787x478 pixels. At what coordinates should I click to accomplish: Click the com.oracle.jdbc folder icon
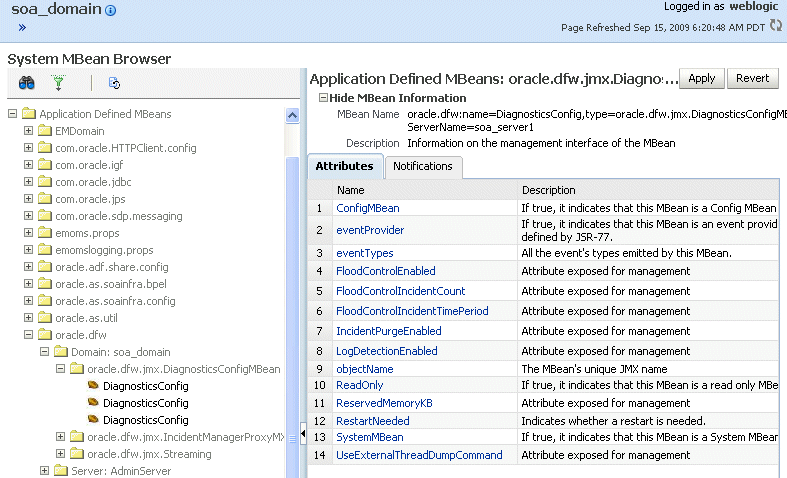pos(45,182)
